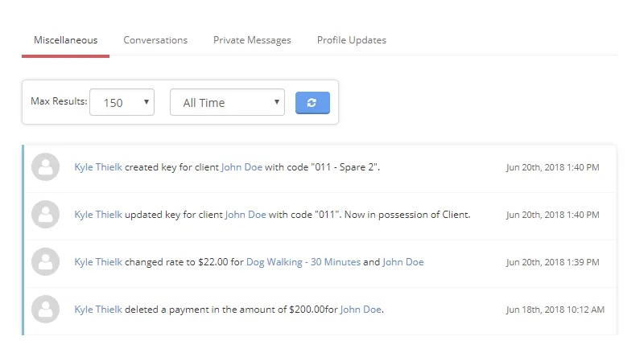The height and width of the screenshot is (357, 644).
Task: Click text 'with code "011 - Spare 2".'
Action: [x=323, y=167]
